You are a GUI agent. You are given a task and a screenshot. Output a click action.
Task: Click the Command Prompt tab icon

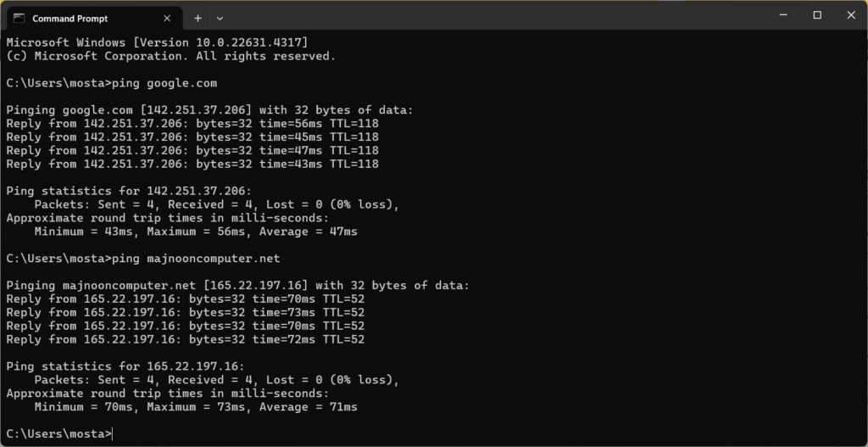tap(19, 18)
